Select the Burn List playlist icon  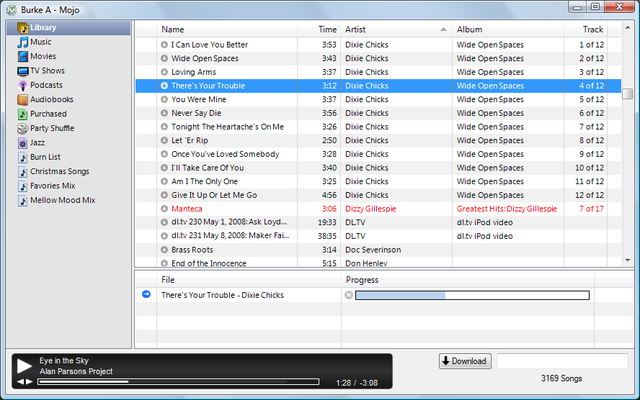[x=23, y=157]
